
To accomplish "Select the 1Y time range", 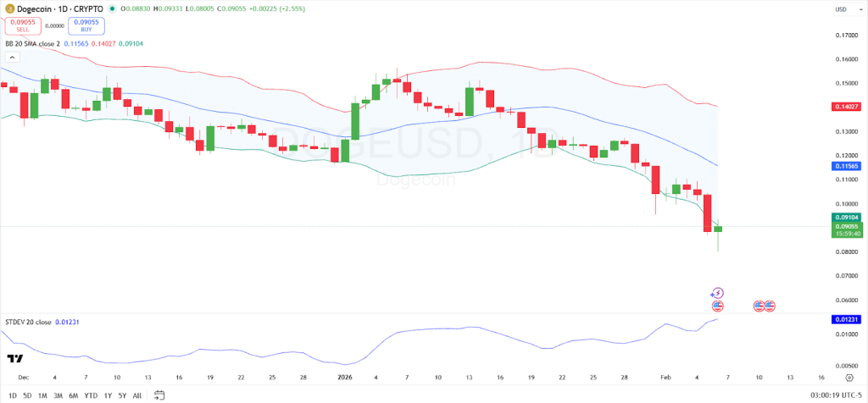I will pyautogui.click(x=108, y=395).
